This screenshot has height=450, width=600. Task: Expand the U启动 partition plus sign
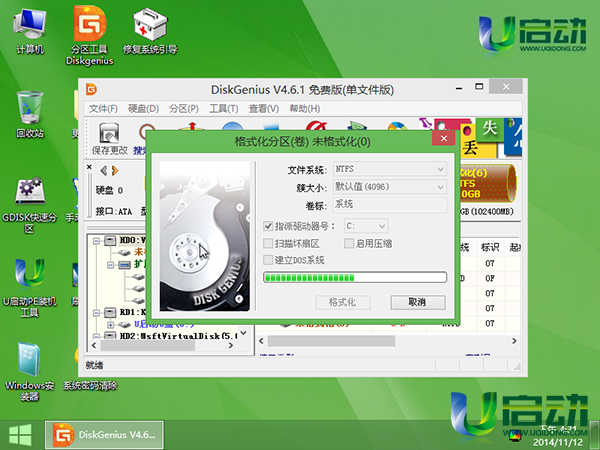[111, 324]
